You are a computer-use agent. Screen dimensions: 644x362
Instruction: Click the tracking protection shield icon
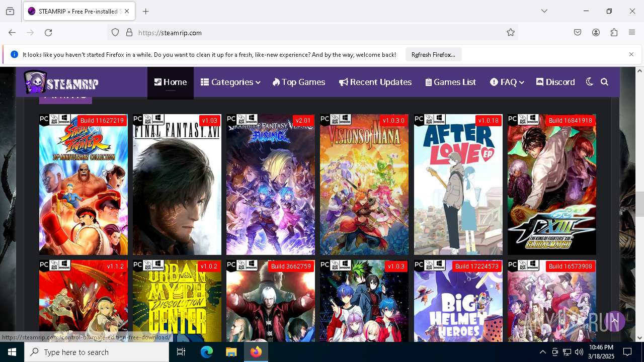[115, 33]
